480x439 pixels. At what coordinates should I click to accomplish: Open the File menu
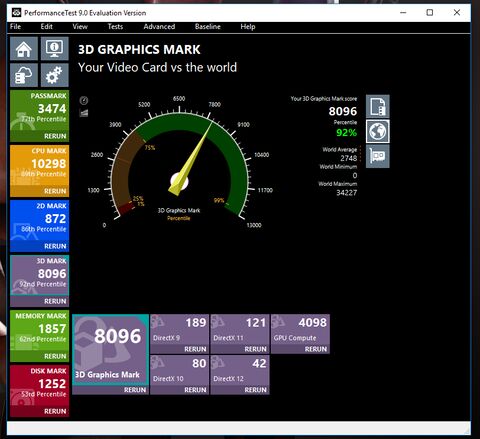[x=15, y=27]
